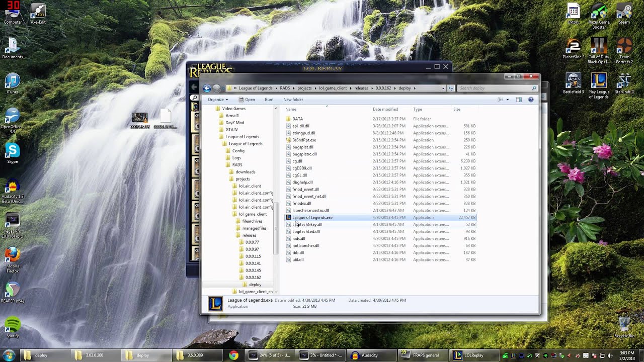Select the Video Games tree folder
The height and width of the screenshot is (362, 644).
(x=234, y=109)
